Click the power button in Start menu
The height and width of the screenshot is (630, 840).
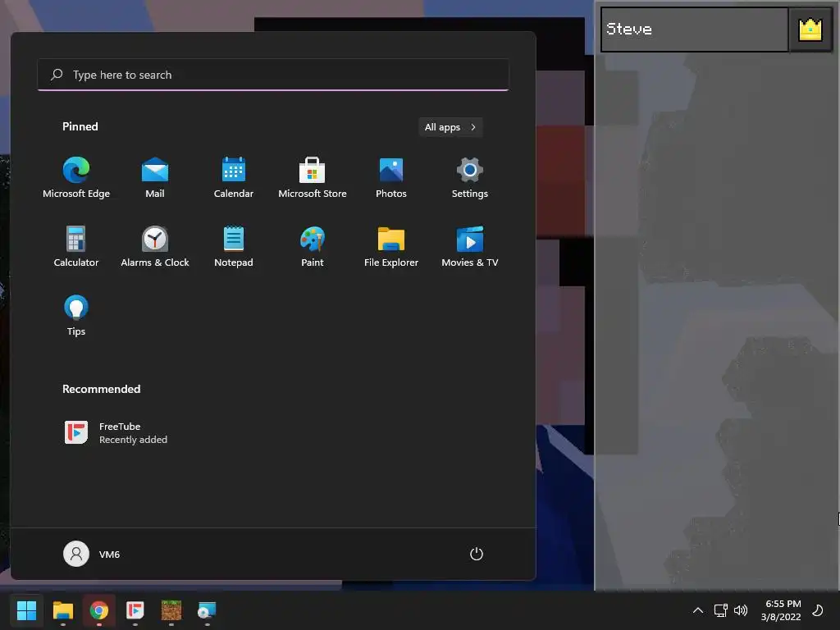click(x=477, y=554)
